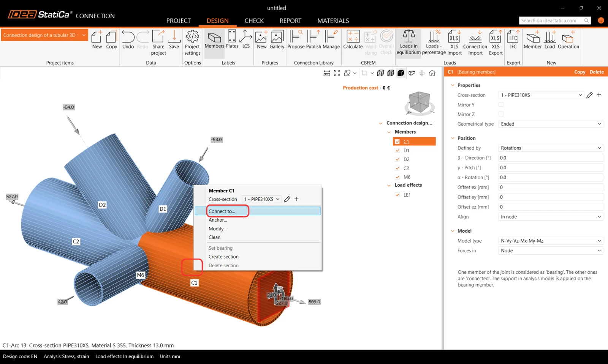Open the Forces in dropdown
608x364 pixels.
pyautogui.click(x=551, y=251)
